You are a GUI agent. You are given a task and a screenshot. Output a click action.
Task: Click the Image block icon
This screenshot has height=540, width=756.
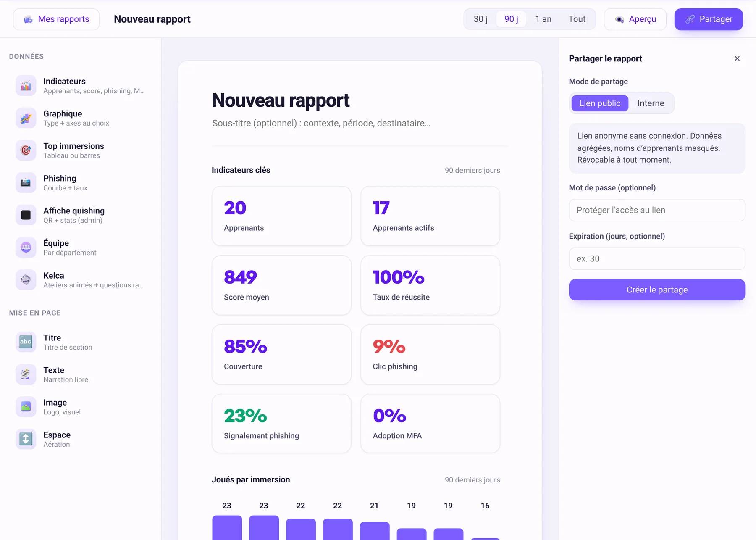click(26, 407)
